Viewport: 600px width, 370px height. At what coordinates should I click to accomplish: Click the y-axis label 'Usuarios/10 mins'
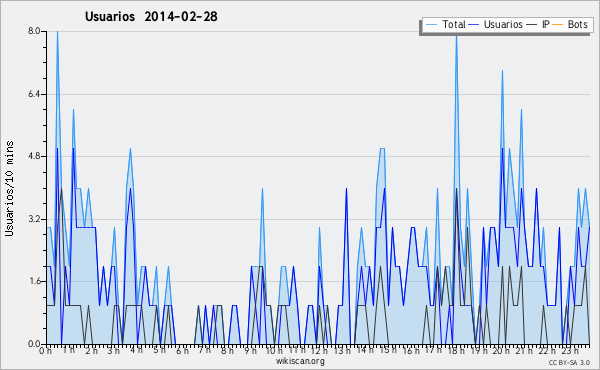click(9, 188)
